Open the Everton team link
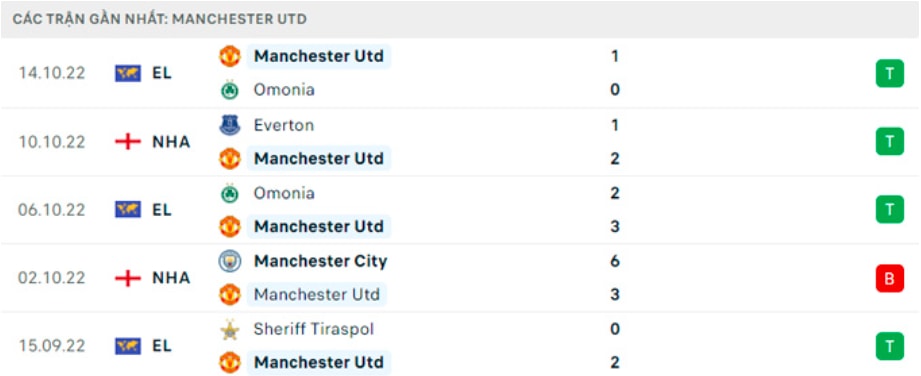Image resolution: width=921 pixels, height=376 pixels. click(284, 125)
